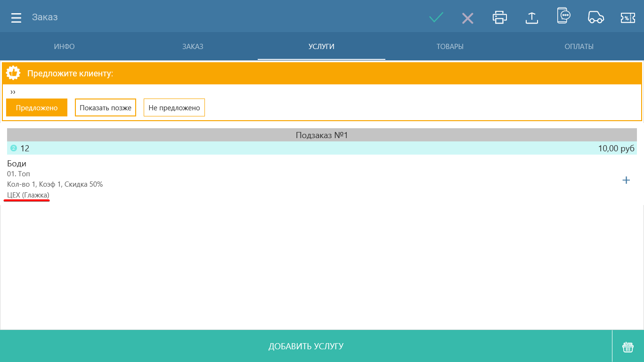Click the upload/export icon
The width and height of the screenshot is (644, 362).
[531, 18]
